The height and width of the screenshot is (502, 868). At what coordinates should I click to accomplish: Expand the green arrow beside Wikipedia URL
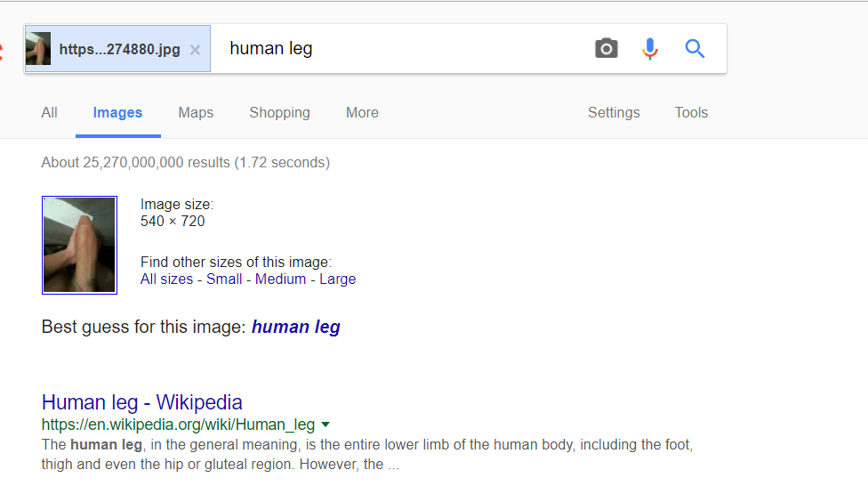(325, 425)
